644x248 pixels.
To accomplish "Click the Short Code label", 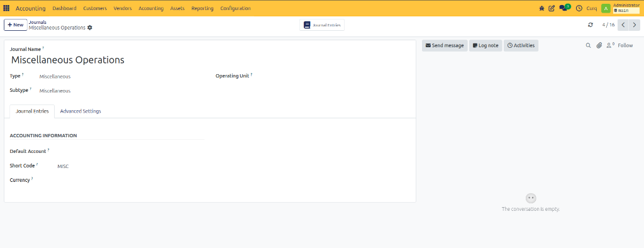I will (22, 166).
